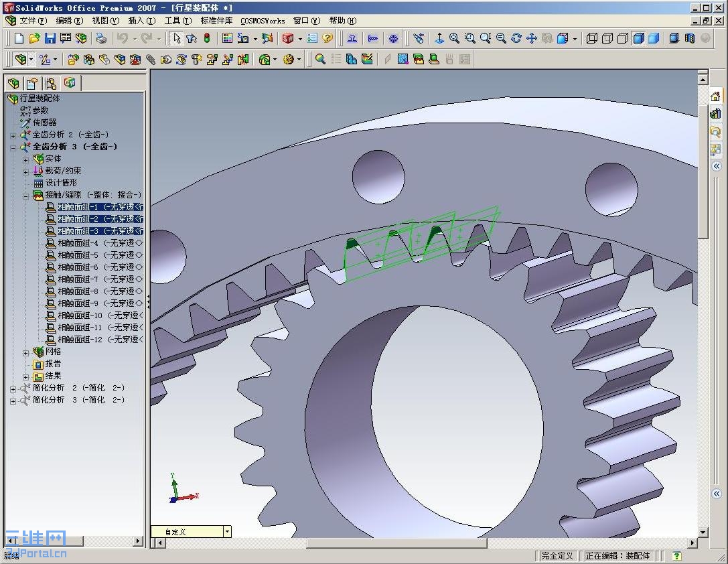Click the graphics area horizontal scrollbar thumb
728x564 pixels.
coord(396,543)
